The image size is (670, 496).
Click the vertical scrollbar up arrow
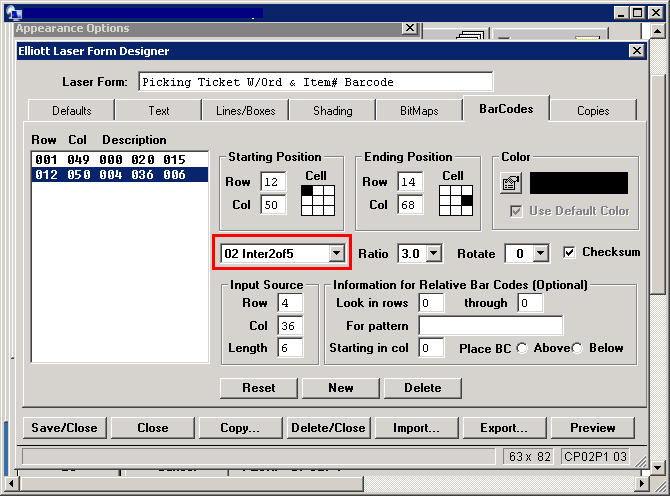[x=658, y=31]
